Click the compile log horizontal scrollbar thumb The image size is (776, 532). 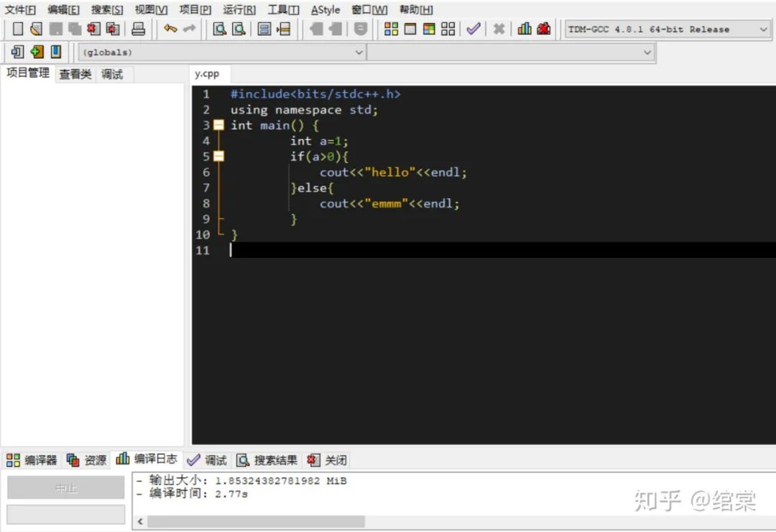pos(256,522)
